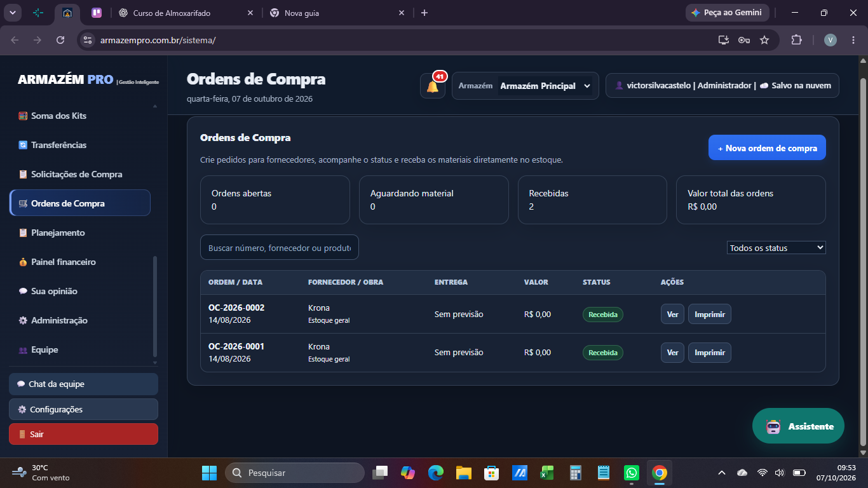Open Administração in the sidebar
The height and width of the screenshot is (488, 868).
pos(79,320)
